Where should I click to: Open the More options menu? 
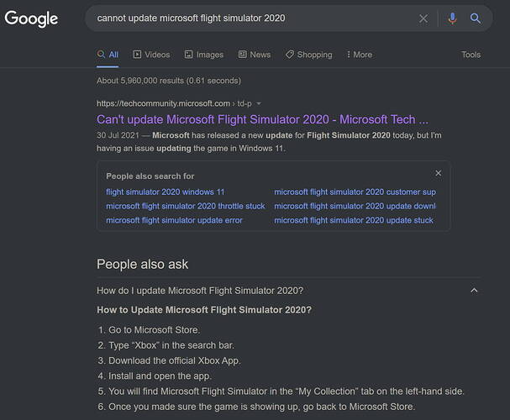[x=358, y=55]
